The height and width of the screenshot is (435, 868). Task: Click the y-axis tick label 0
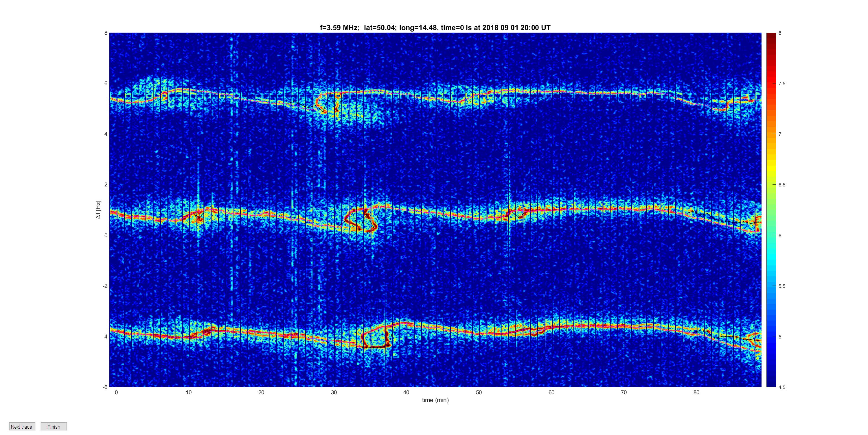tap(106, 235)
